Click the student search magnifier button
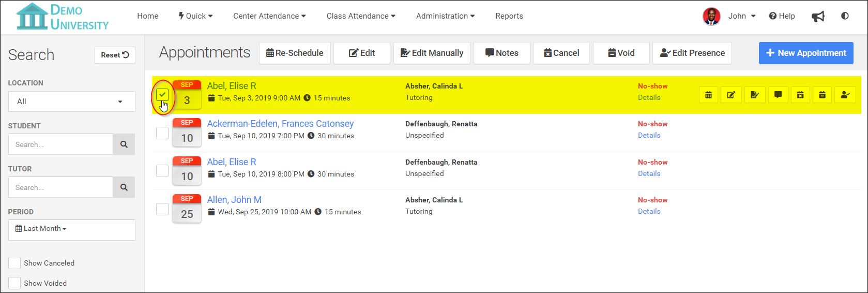This screenshot has height=293, width=868. coord(124,144)
